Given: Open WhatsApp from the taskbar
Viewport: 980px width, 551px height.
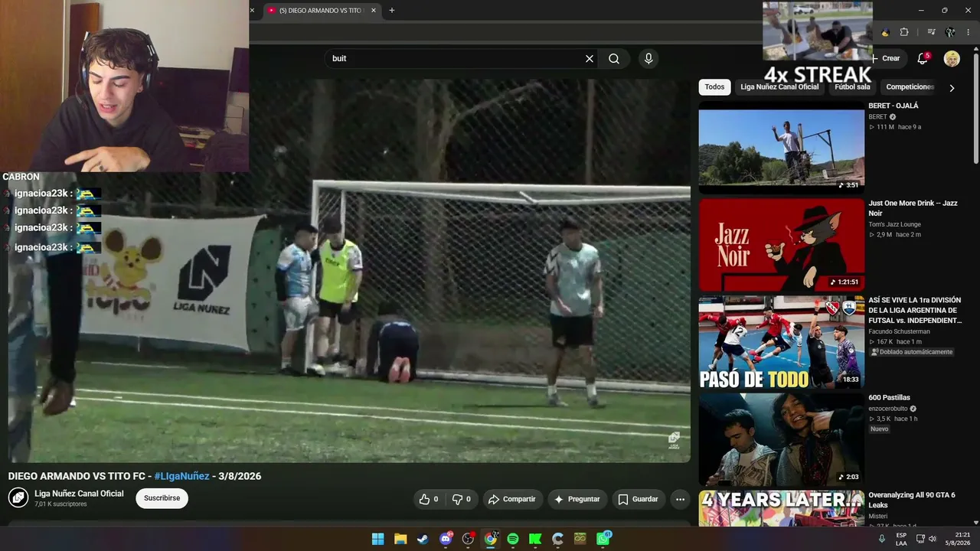Looking at the screenshot, I should point(603,539).
